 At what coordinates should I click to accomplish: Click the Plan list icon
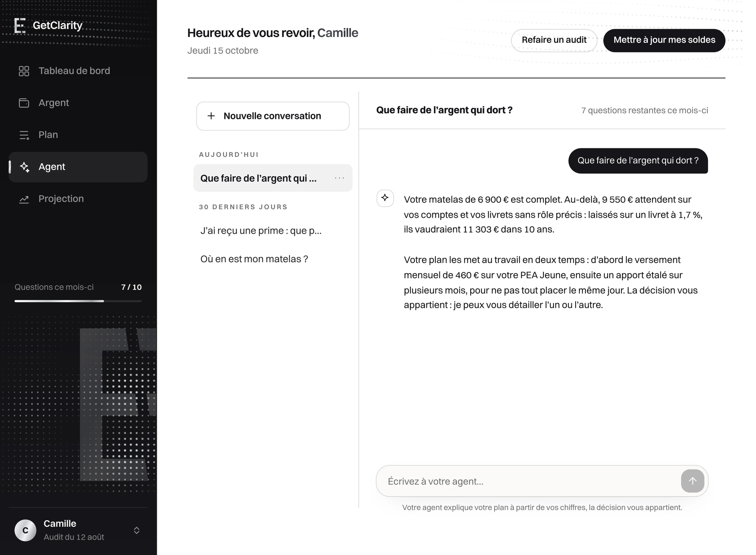(24, 135)
